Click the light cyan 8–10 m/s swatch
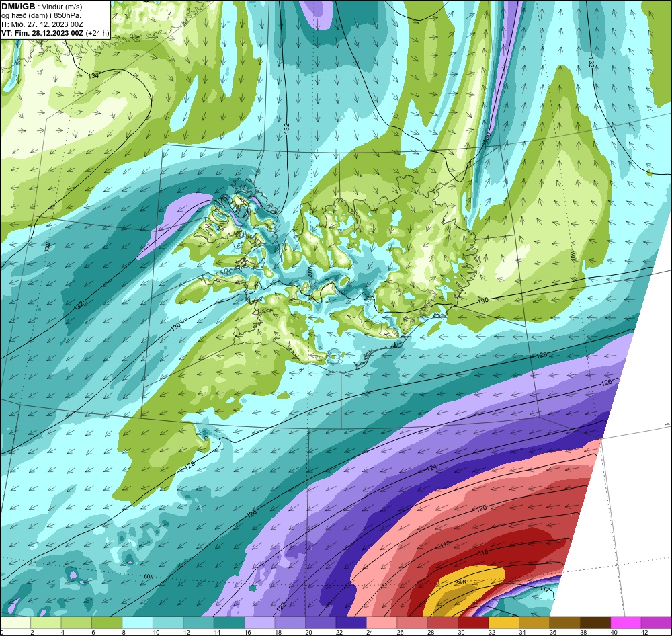The height and width of the screenshot is (636, 672). 138,623
